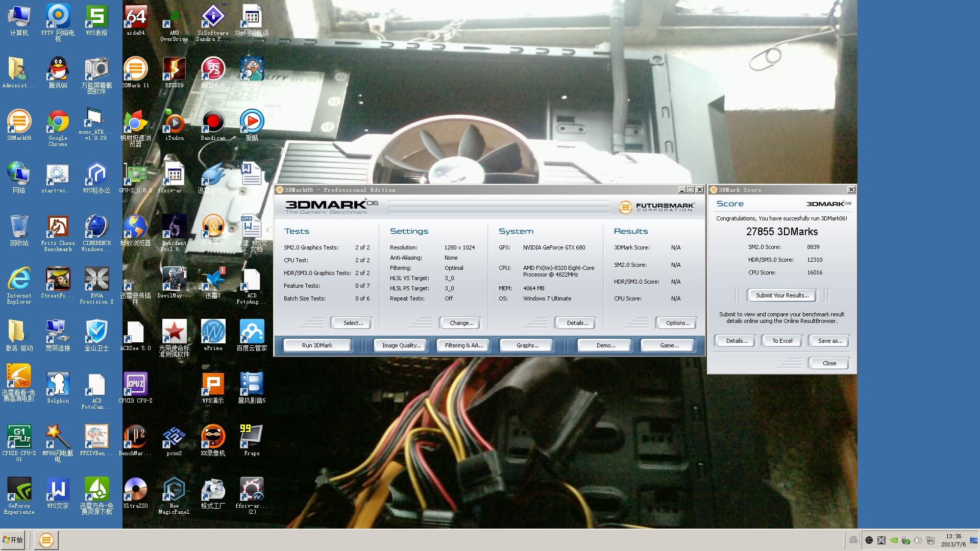Open EVGA Precision X icon
This screenshot has width=980, height=551.
point(96,286)
